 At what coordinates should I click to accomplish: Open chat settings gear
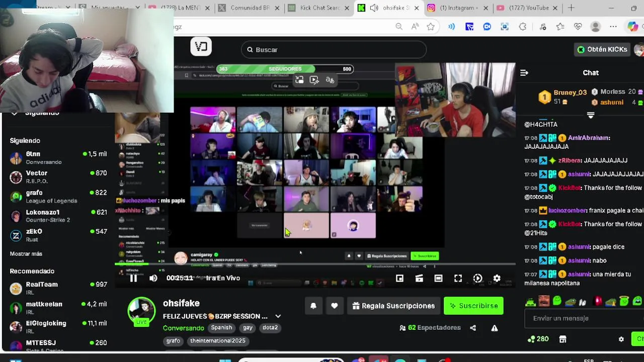621,339
